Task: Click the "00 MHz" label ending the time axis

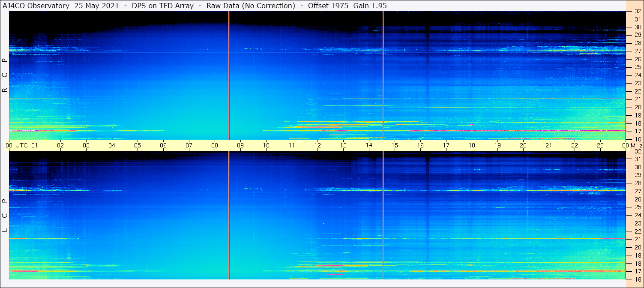Action: point(632,145)
